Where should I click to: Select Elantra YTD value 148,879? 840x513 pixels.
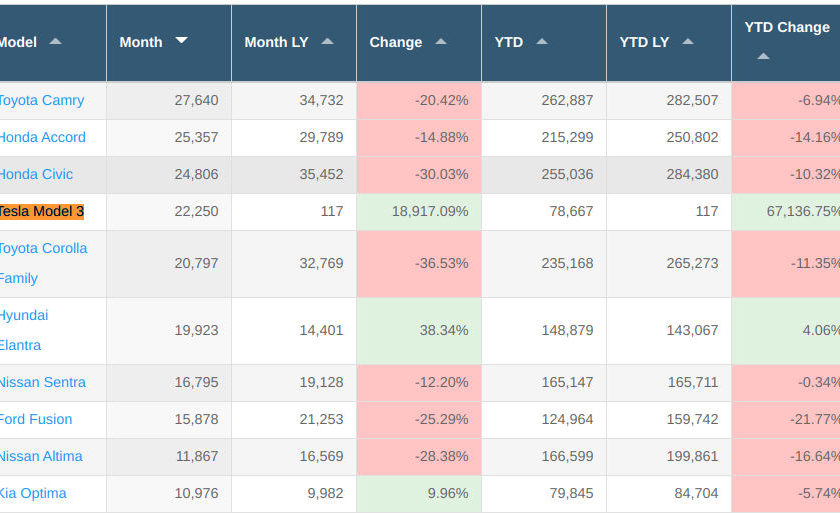567,330
